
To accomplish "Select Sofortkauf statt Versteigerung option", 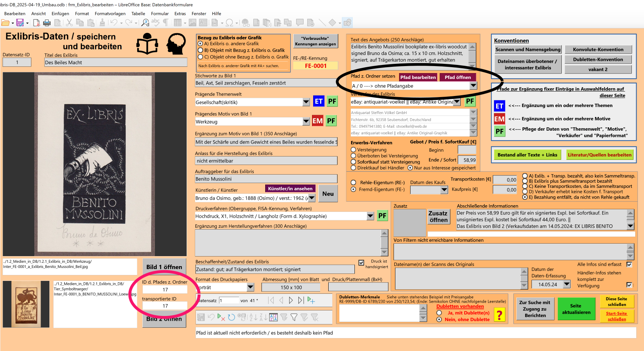I will point(353,162).
